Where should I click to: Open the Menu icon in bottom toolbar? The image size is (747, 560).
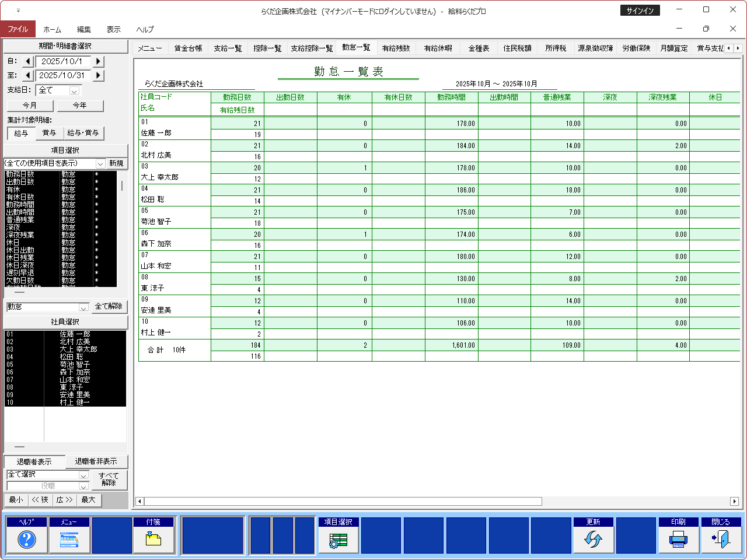pos(69,540)
